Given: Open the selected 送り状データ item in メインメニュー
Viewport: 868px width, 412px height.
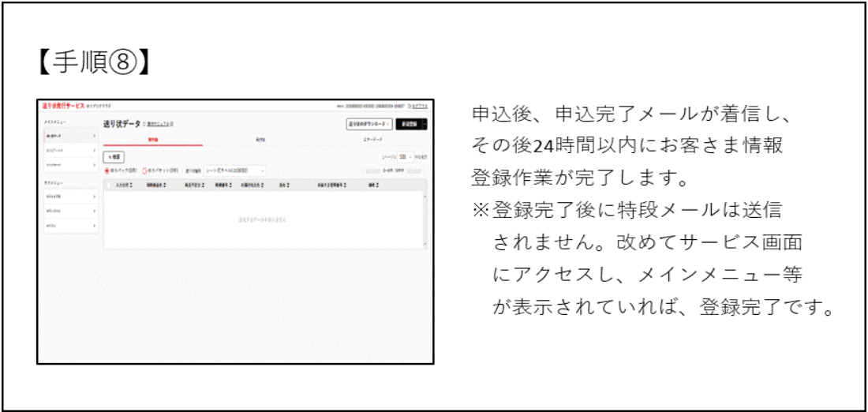Looking at the screenshot, I should click(70, 135).
